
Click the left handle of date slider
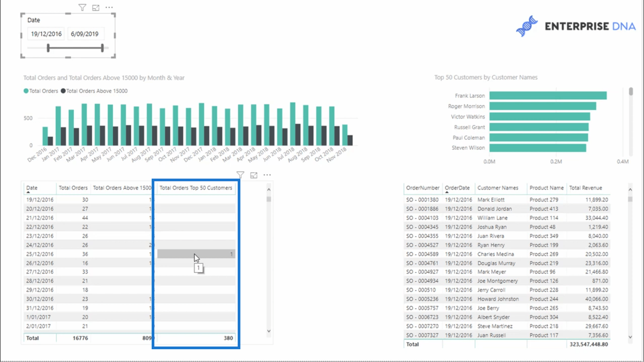click(48, 48)
